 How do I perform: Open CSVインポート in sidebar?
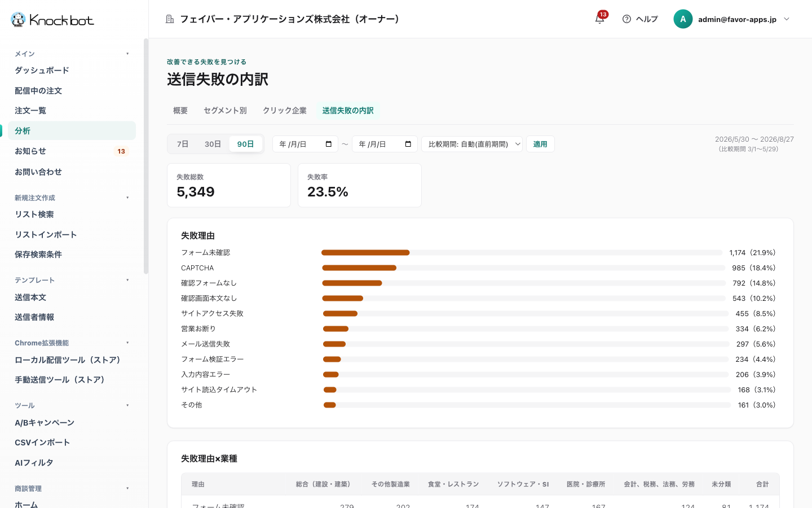(x=72, y=443)
